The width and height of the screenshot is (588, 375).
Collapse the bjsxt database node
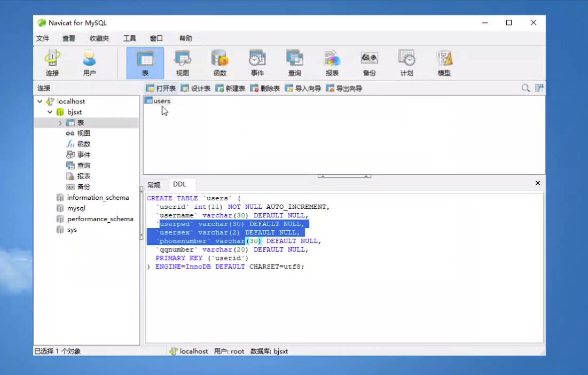tap(50, 112)
